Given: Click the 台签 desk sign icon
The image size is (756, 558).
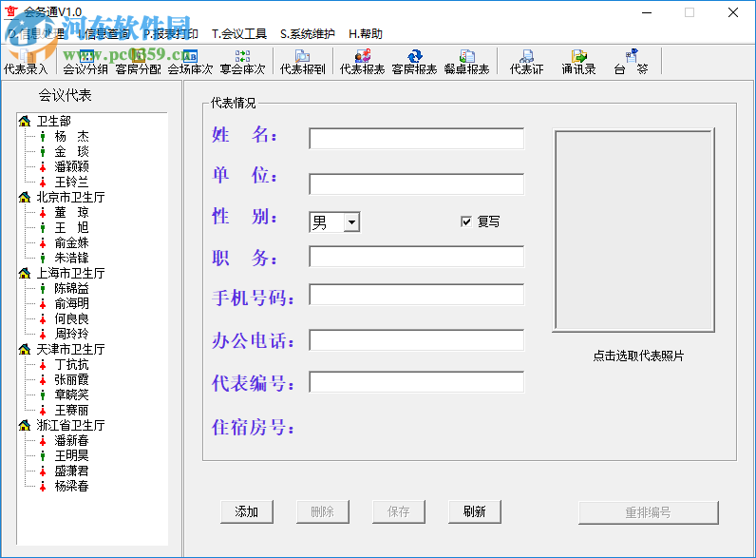Looking at the screenshot, I should click(x=632, y=62).
